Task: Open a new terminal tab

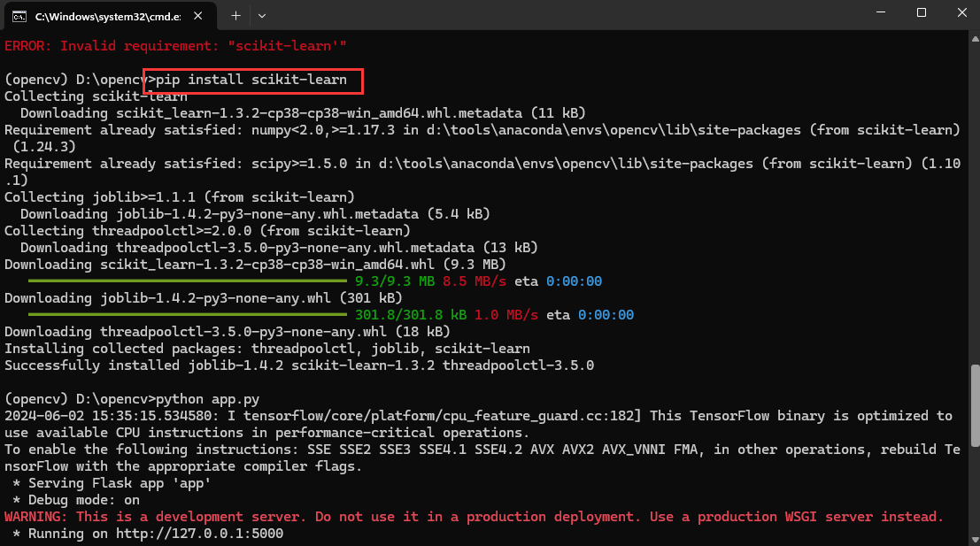Action: pos(235,16)
